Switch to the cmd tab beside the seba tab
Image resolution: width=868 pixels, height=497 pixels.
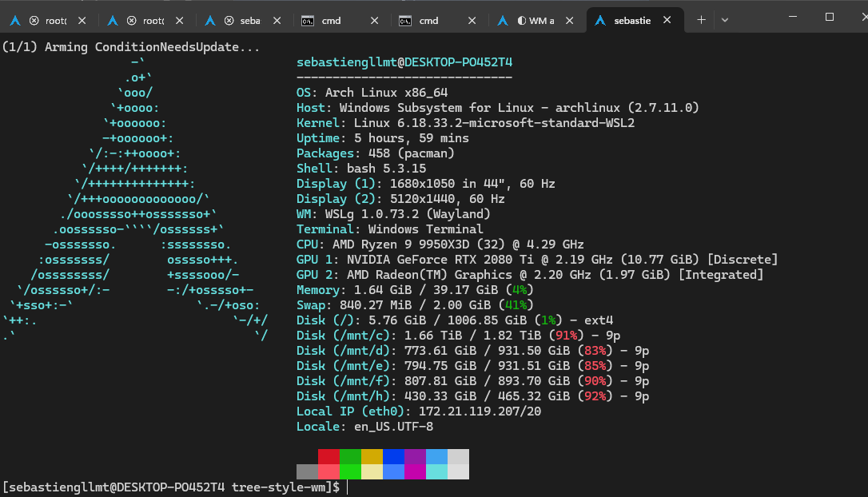[341, 21]
